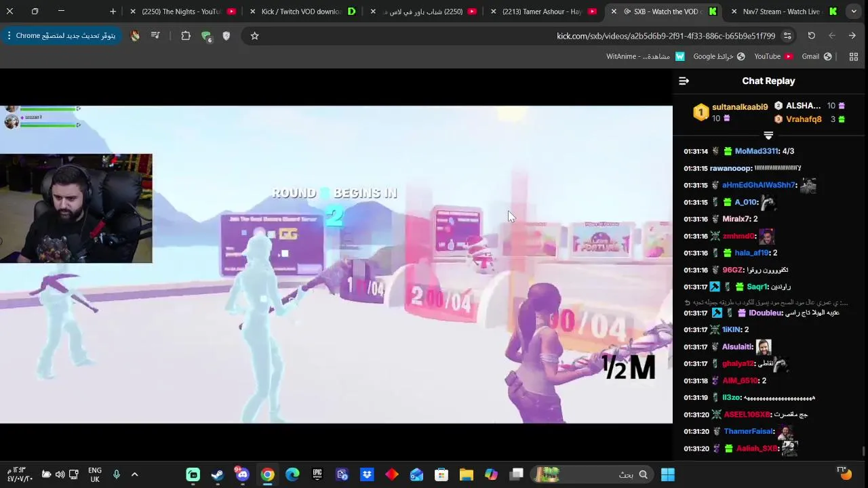Open Microsoft Edge from the taskbar
Screen dimensions: 868x488
292,474
